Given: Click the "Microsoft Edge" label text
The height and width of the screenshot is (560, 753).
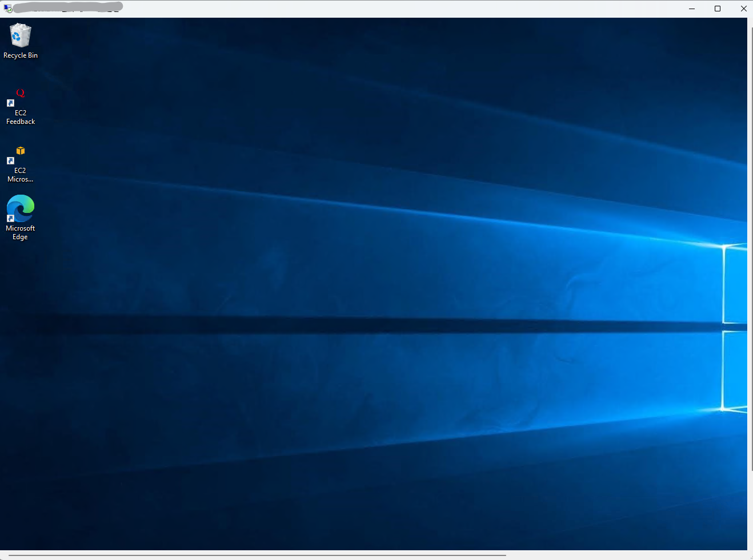Looking at the screenshot, I should pos(20,232).
